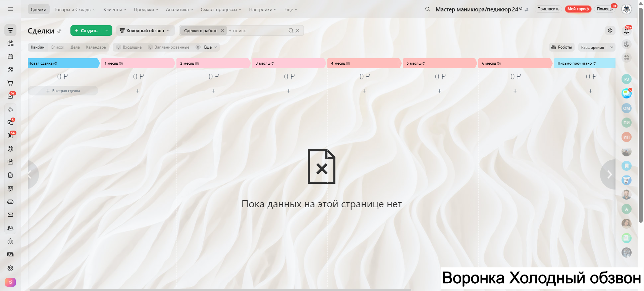
Task: Open kanban settings gear icon
Action: coord(610,30)
